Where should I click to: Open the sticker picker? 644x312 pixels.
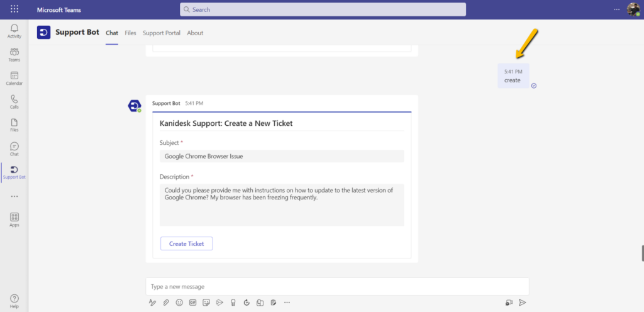click(206, 303)
